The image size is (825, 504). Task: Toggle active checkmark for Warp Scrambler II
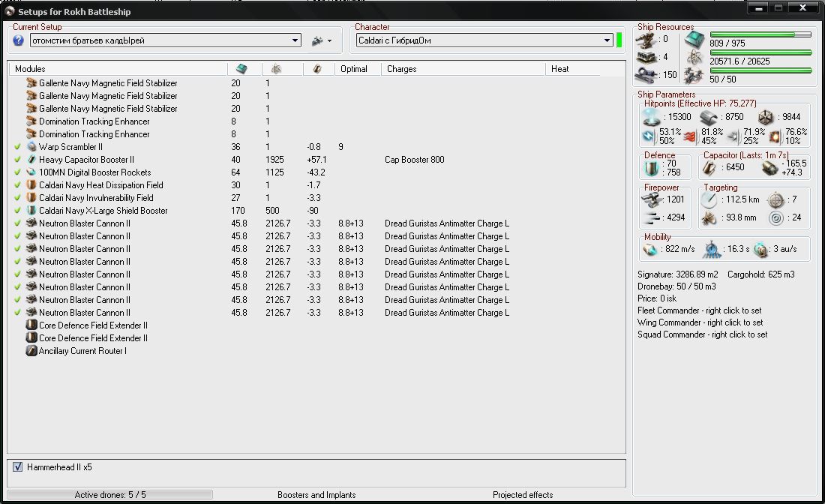click(17, 147)
